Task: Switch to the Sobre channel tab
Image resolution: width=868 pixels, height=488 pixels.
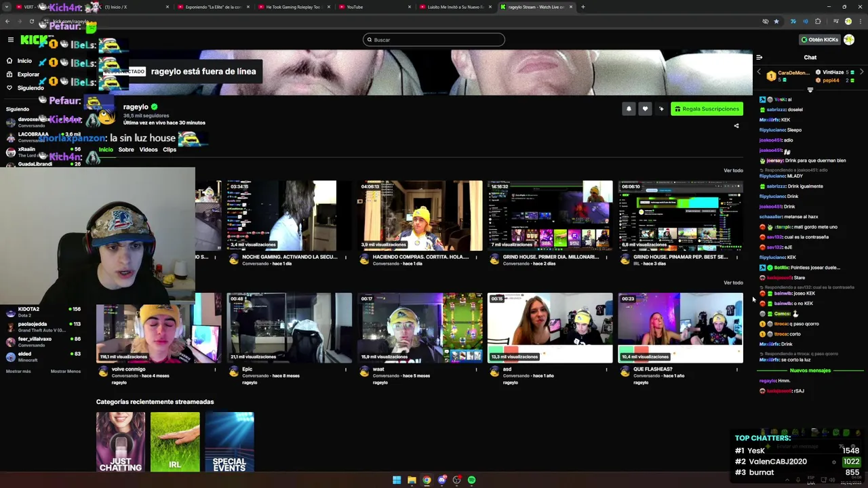Action: [126, 150]
